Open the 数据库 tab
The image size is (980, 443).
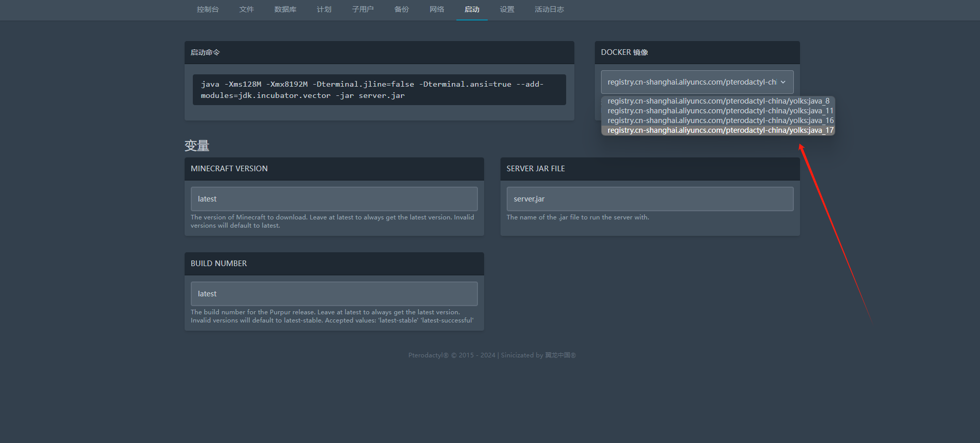[x=286, y=9]
